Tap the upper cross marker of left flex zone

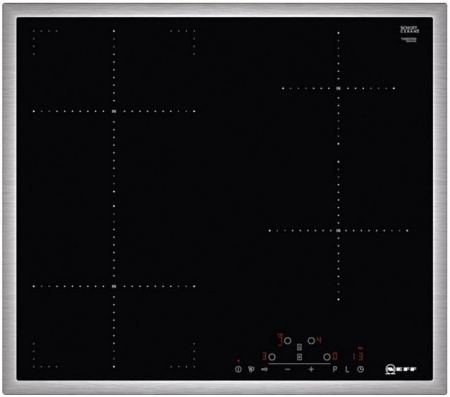(x=114, y=111)
